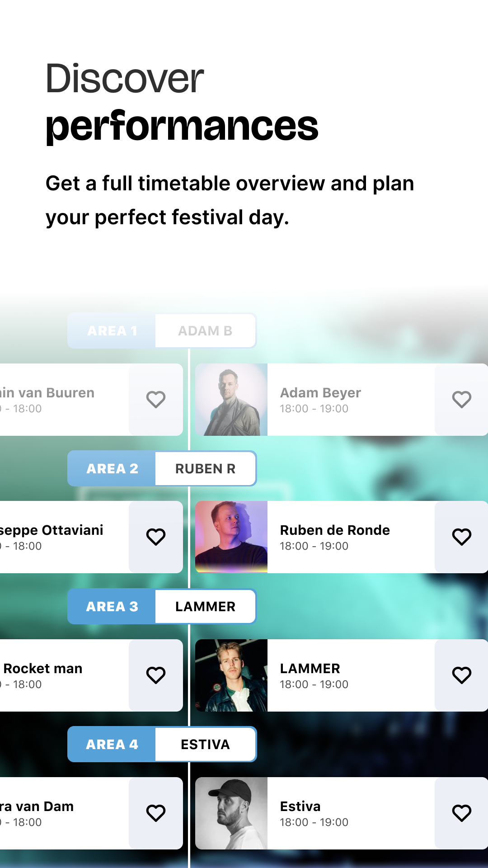
Task: Favorite Estiva's set with the heart icon
Action: coord(461,813)
